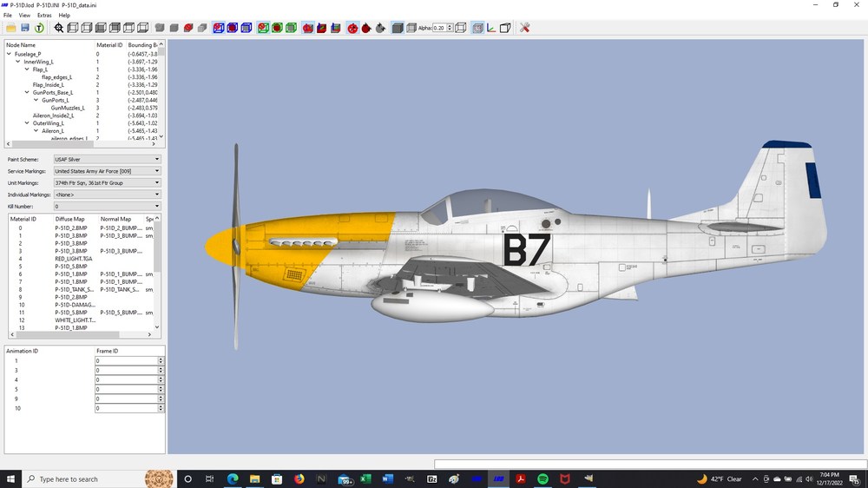This screenshot has height=488, width=868.
Task: Click the wireframe cube icon right of Alpha
Action: tap(461, 28)
